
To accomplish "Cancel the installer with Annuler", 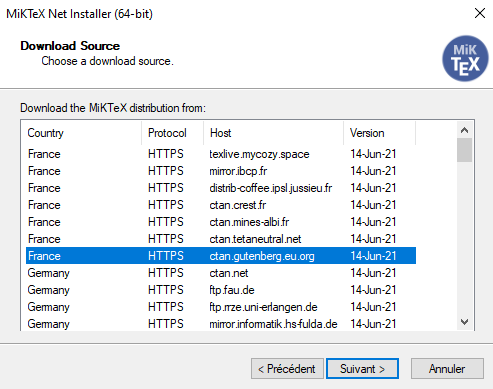I will point(447,369).
